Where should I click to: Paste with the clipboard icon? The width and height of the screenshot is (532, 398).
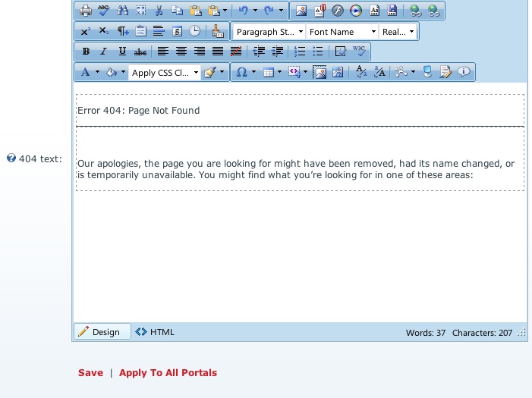[196, 11]
